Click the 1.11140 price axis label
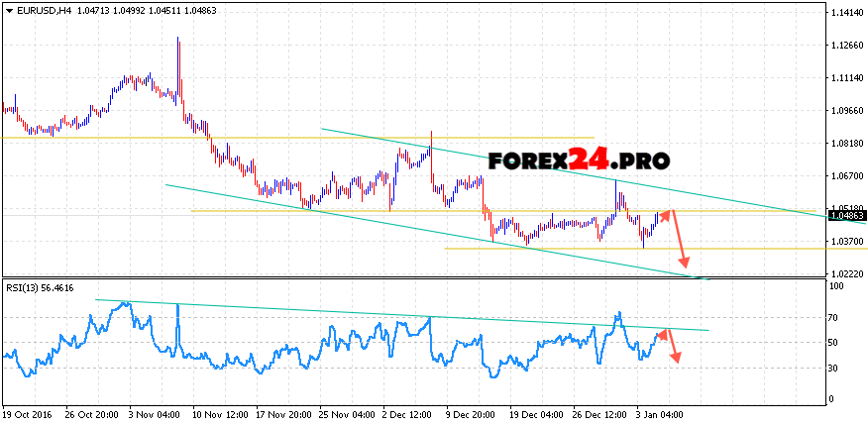The height and width of the screenshot is (426, 868). (x=846, y=77)
